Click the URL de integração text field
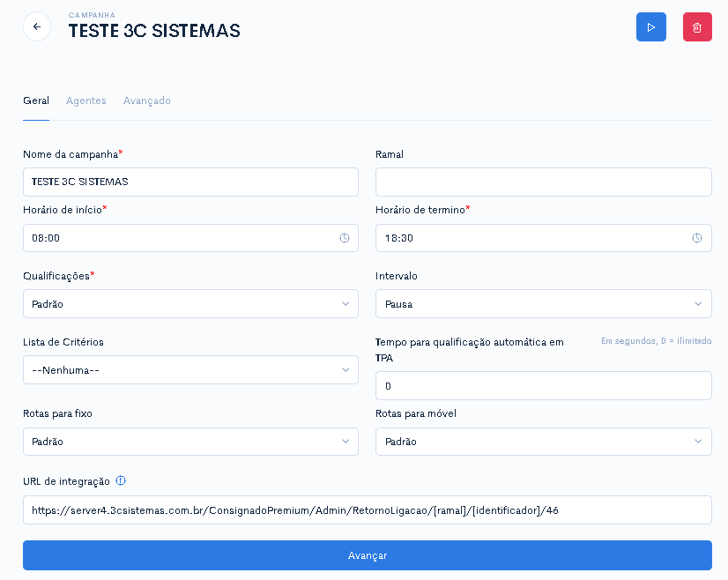This screenshot has height=580, width=728. click(x=368, y=509)
